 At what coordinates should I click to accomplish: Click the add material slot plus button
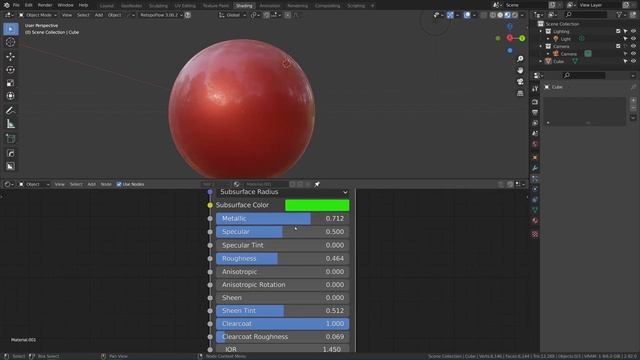pyautogui.click(x=633, y=100)
